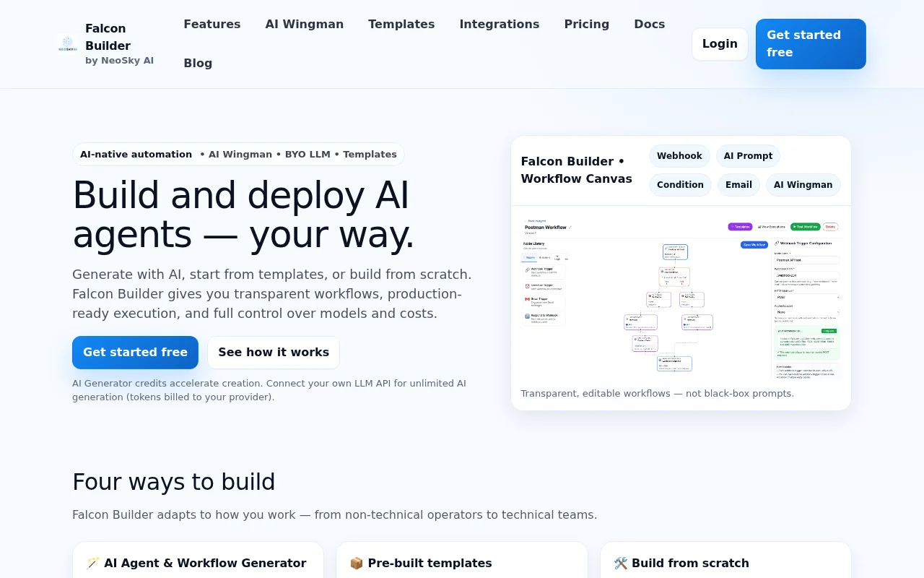The width and height of the screenshot is (924, 578).
Task: Click the 'Build and deploy AI agents' headline
Action: click(x=244, y=215)
